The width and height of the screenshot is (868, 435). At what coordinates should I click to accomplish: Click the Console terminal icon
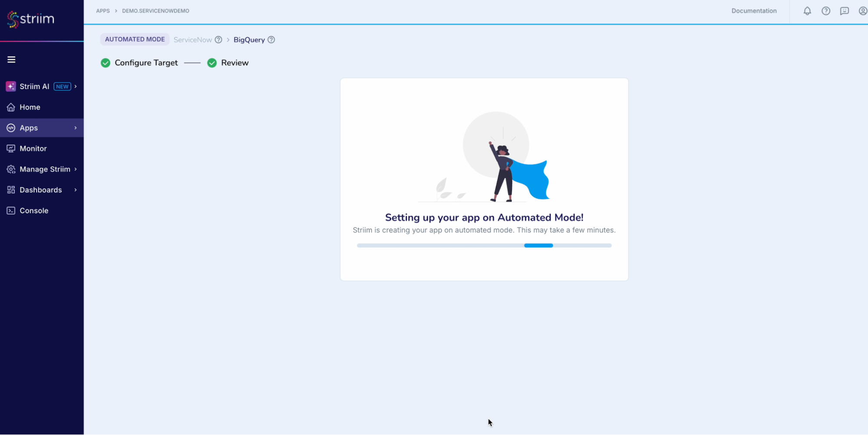click(x=11, y=211)
